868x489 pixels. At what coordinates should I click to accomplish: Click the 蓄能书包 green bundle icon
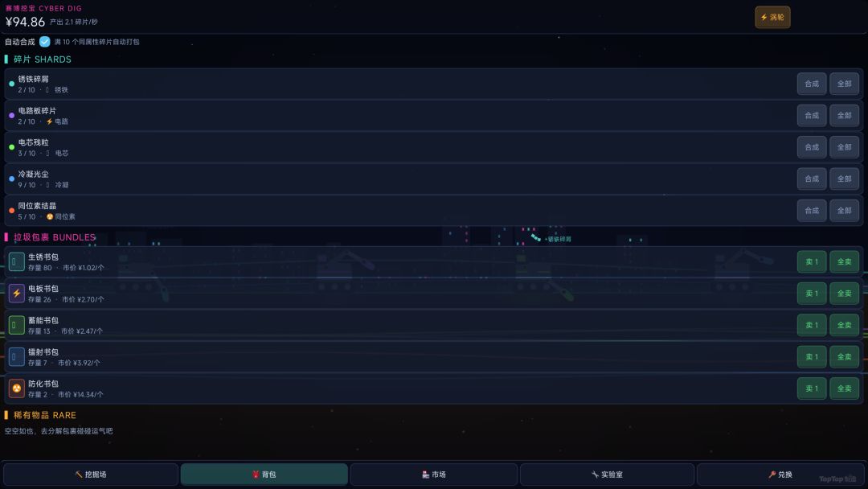(17, 325)
